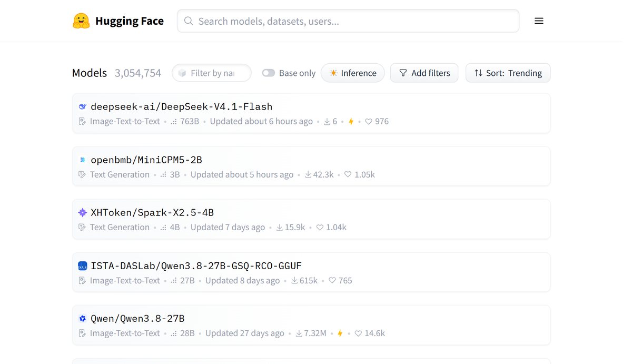This screenshot has height=364, width=632.
Task: Focus the Filter by name input
Action: click(212, 73)
